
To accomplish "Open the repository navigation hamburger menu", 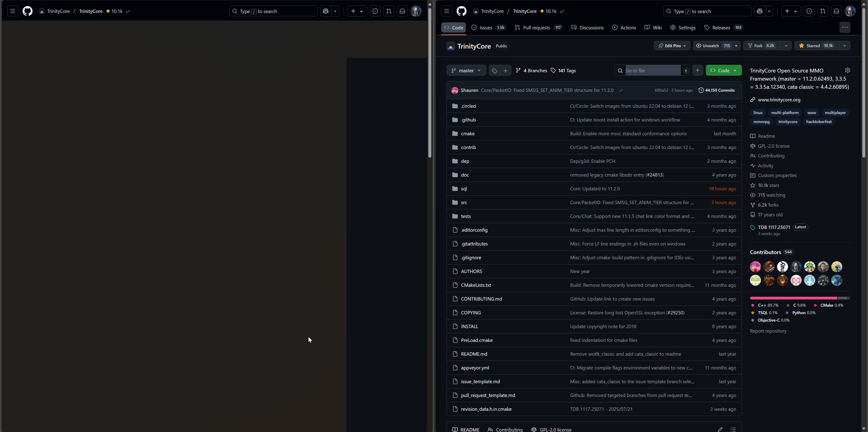I will click(446, 11).
